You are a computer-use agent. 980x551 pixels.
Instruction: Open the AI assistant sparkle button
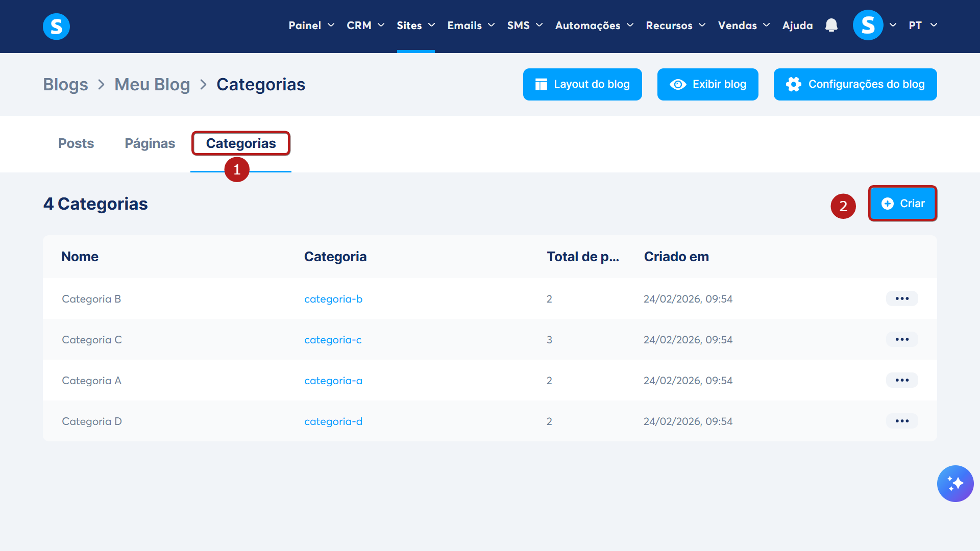955,483
